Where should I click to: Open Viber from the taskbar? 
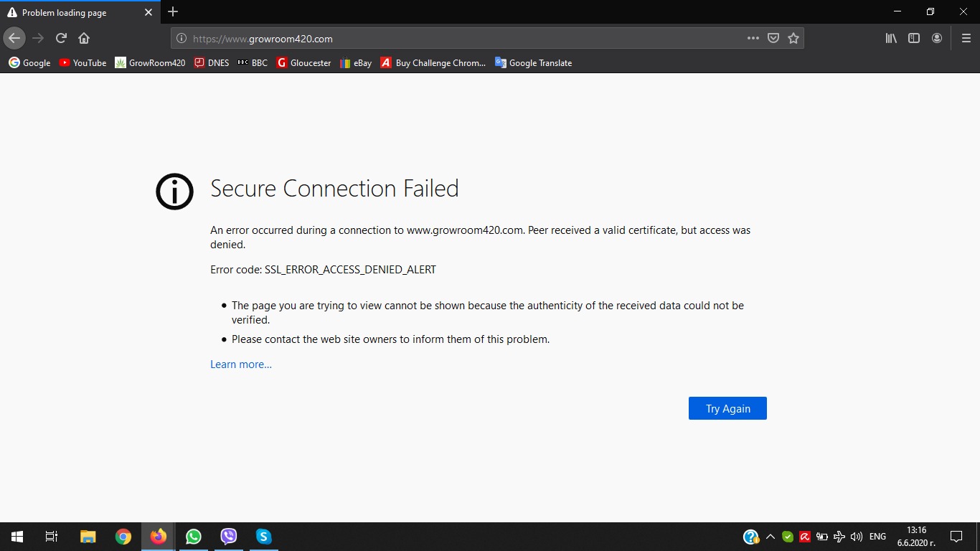pyautogui.click(x=229, y=537)
